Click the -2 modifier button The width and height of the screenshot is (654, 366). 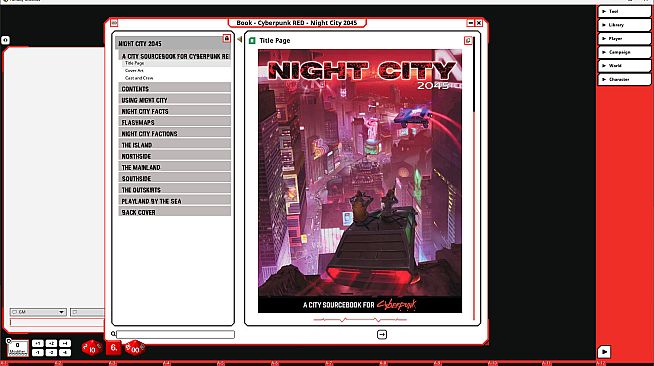(51, 352)
